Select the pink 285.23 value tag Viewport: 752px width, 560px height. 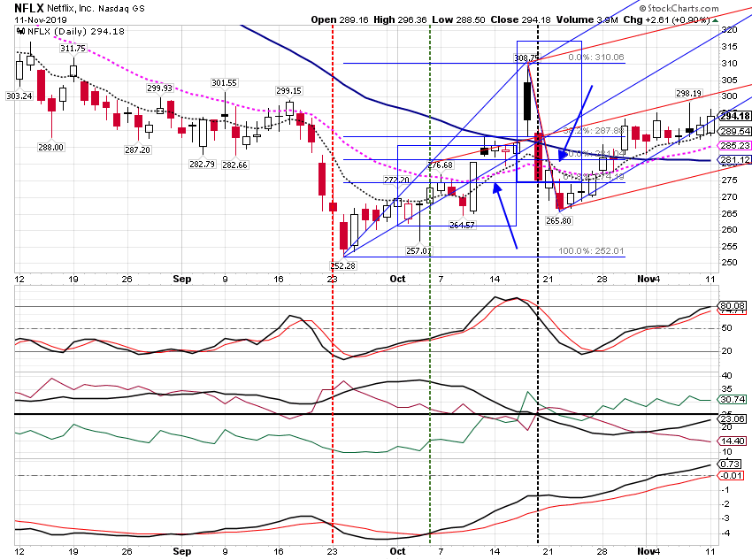tap(735, 145)
